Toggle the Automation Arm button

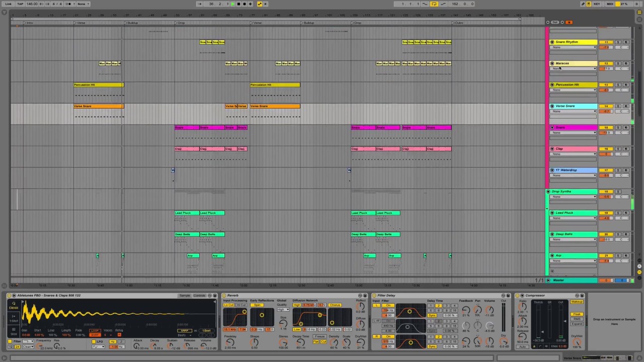pyautogui.click(x=260, y=4)
